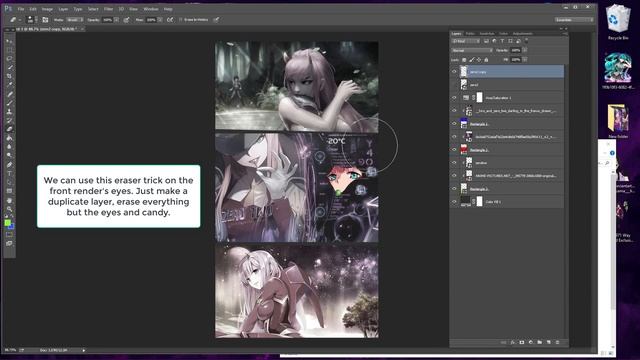Create new group folder icon
Viewport: 640px width, 360px height.
540,342
